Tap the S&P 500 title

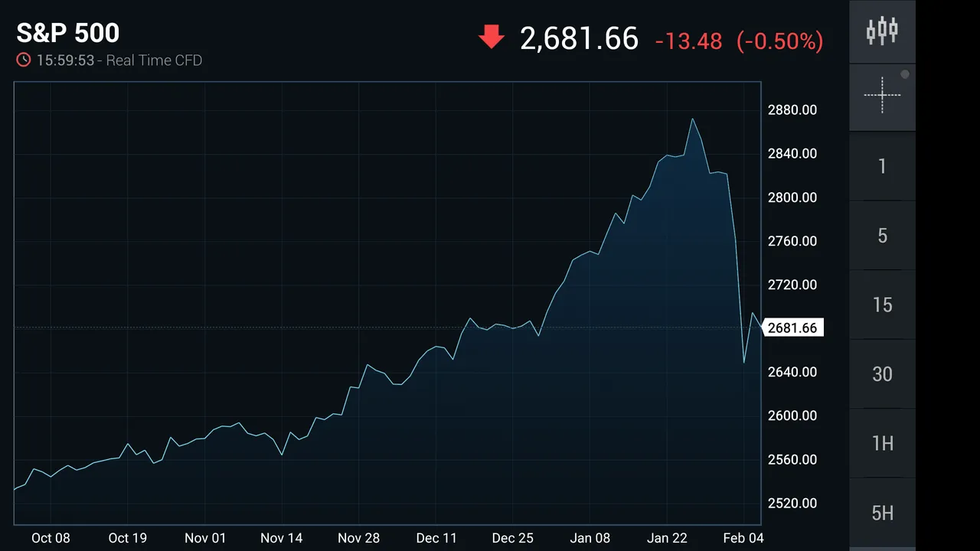point(68,33)
